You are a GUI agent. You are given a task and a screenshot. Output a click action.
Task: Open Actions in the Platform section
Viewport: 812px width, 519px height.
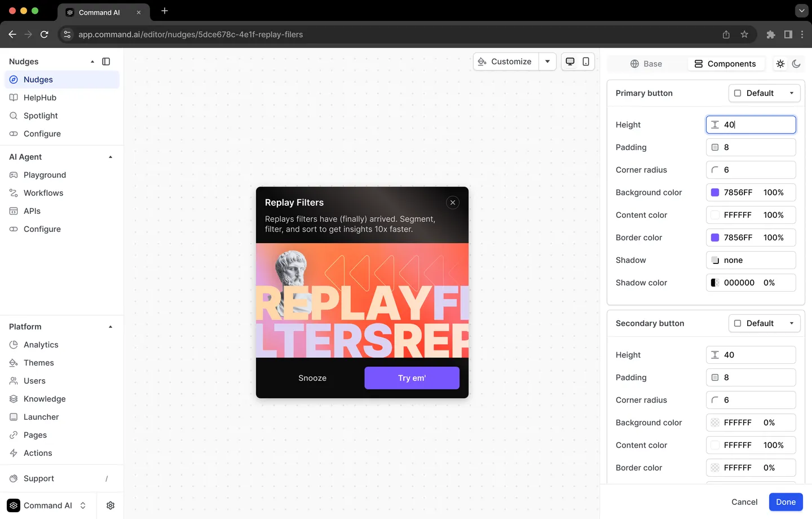point(62,453)
